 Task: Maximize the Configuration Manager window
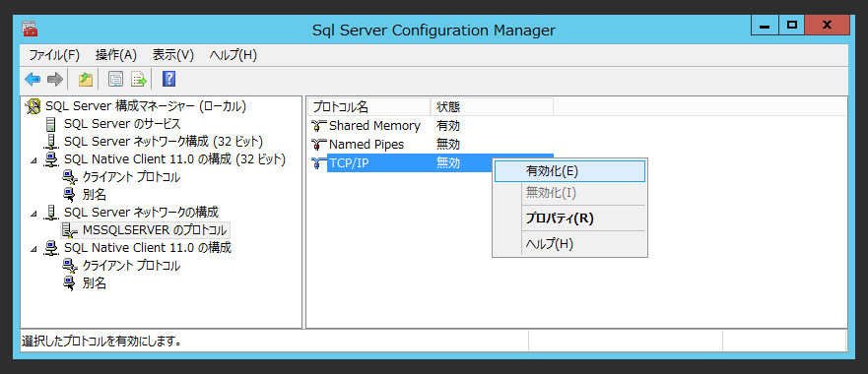coord(792,25)
